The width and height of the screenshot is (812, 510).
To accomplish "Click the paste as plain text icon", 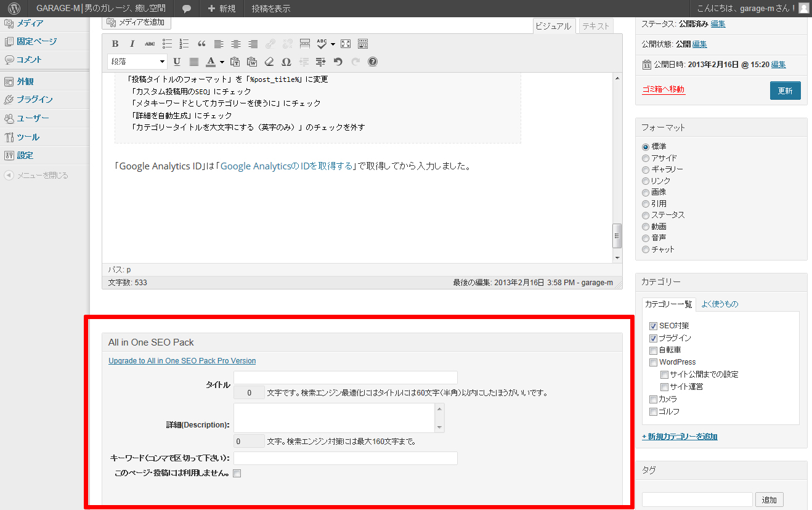I will point(235,62).
